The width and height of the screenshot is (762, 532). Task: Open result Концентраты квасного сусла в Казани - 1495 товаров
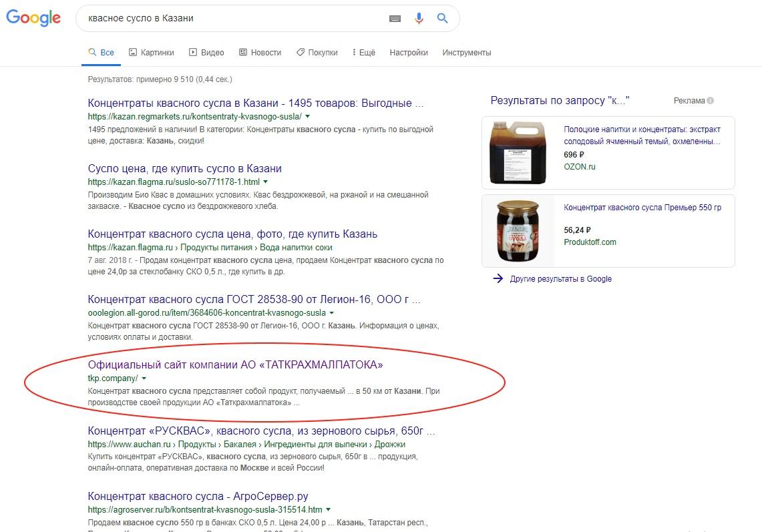tap(256, 103)
